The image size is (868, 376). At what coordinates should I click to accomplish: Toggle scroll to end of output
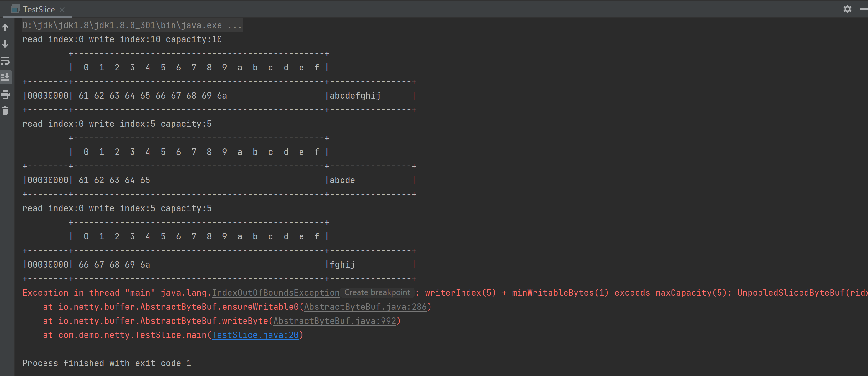[5, 77]
